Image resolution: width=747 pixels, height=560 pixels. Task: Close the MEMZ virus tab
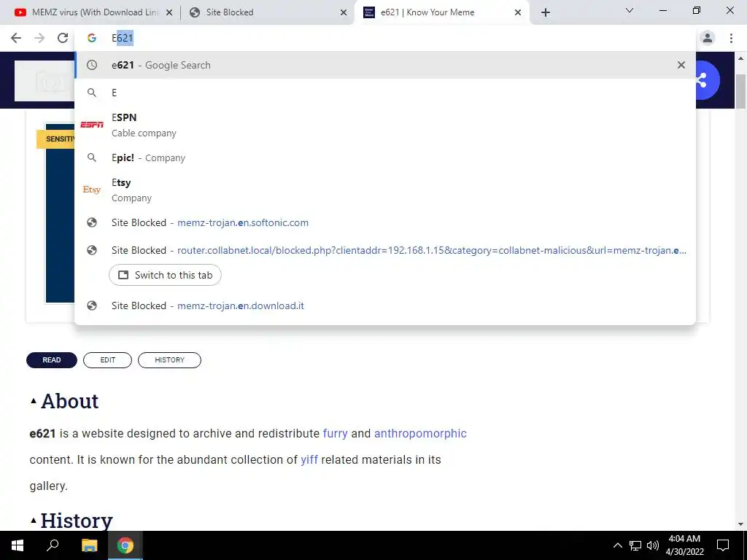pyautogui.click(x=169, y=13)
